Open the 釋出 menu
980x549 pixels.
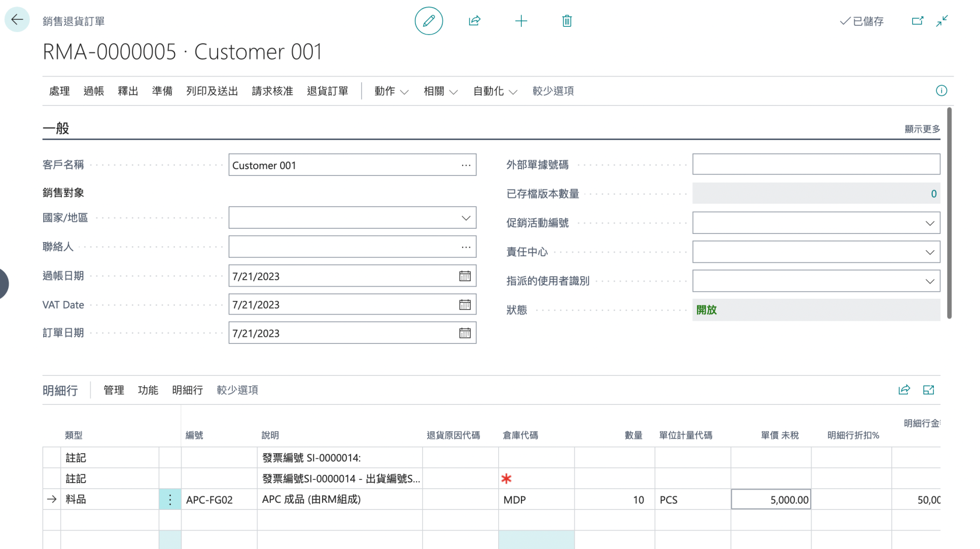tap(128, 91)
